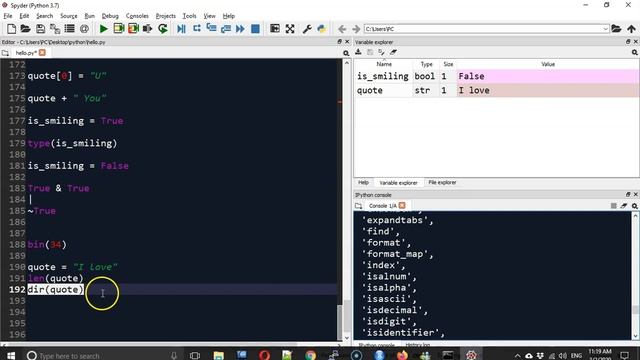Open the find icon in the editor
The image size is (640, 360).
(346, 53)
